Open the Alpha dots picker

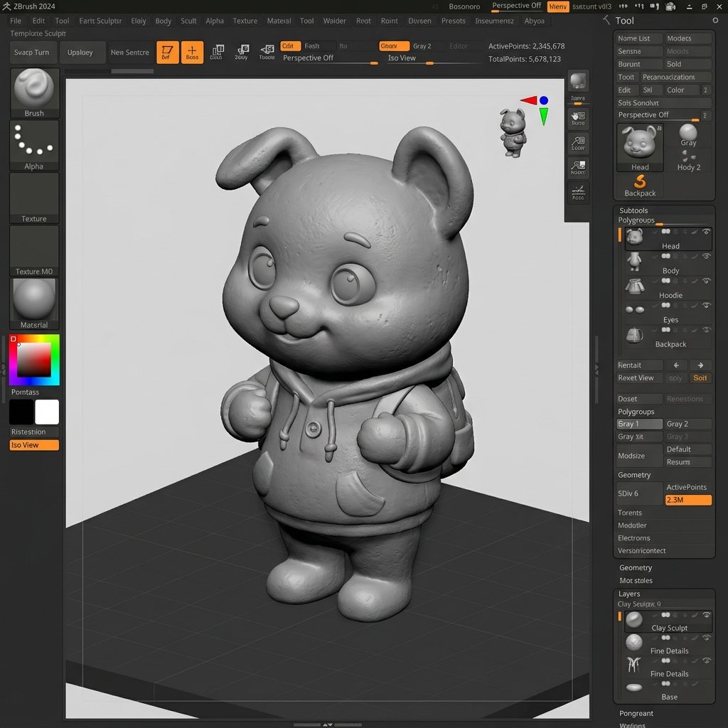click(x=34, y=140)
